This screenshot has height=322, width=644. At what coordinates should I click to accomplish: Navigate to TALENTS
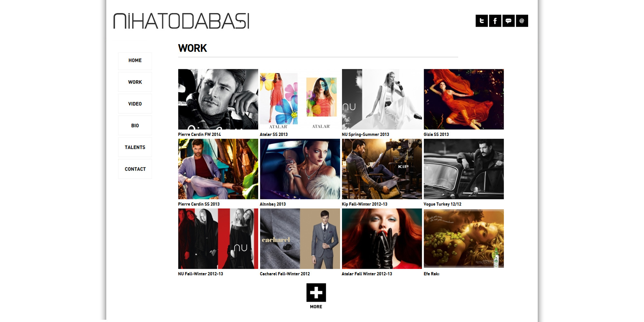[x=135, y=147]
